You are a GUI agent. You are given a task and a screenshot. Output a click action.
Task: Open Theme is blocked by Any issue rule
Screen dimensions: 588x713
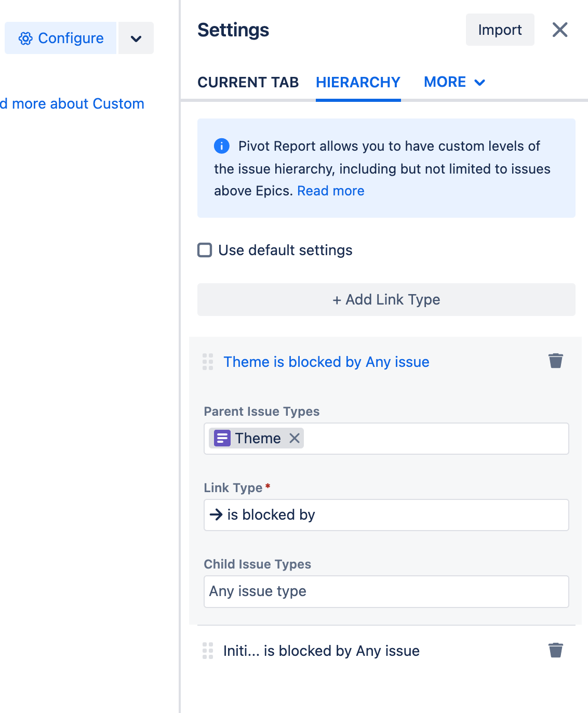pos(326,362)
